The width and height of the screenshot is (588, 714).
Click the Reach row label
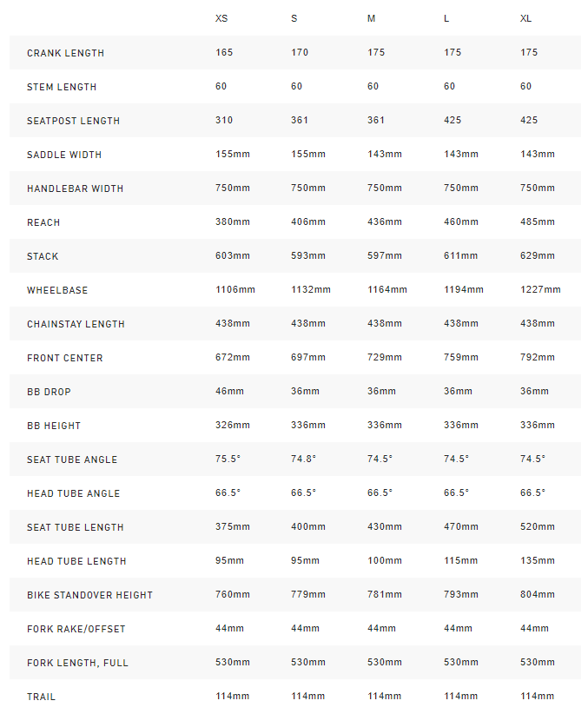pos(43,222)
